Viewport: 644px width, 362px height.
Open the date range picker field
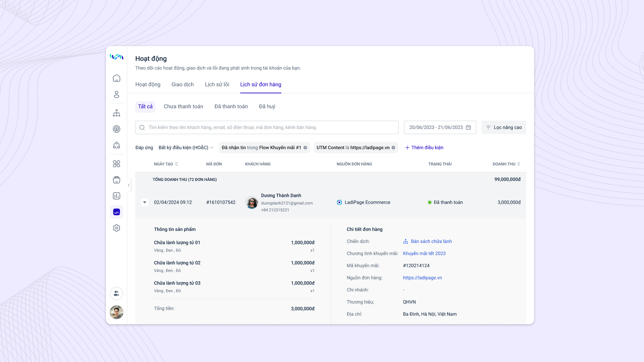(440, 127)
